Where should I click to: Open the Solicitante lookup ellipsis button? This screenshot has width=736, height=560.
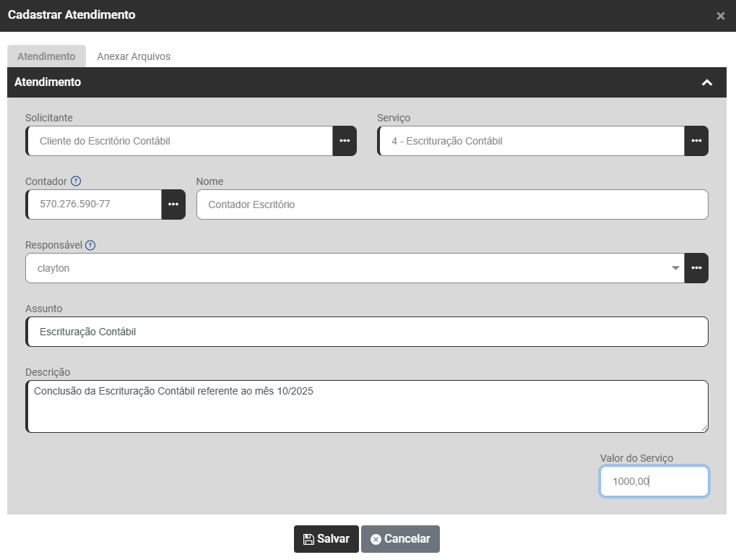tap(345, 141)
